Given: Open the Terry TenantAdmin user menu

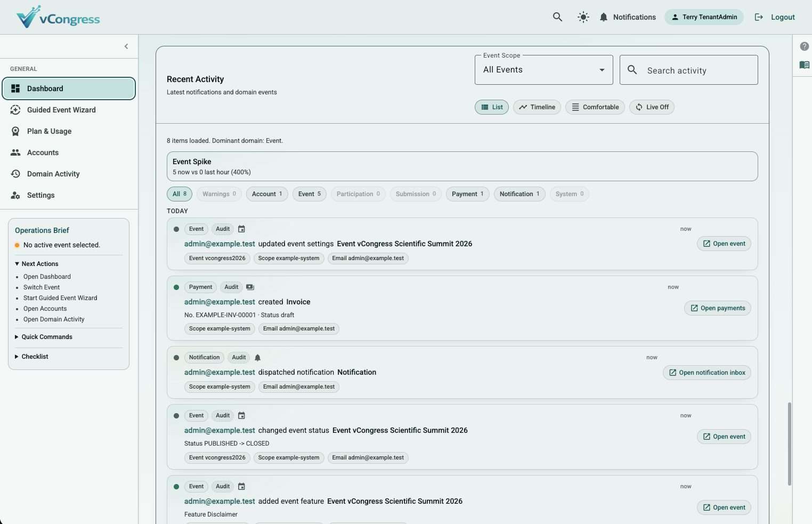Looking at the screenshot, I should click(704, 17).
